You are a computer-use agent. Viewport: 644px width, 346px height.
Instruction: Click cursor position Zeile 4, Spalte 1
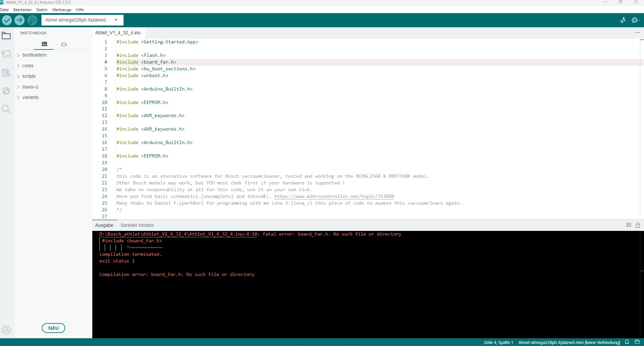[498, 342]
